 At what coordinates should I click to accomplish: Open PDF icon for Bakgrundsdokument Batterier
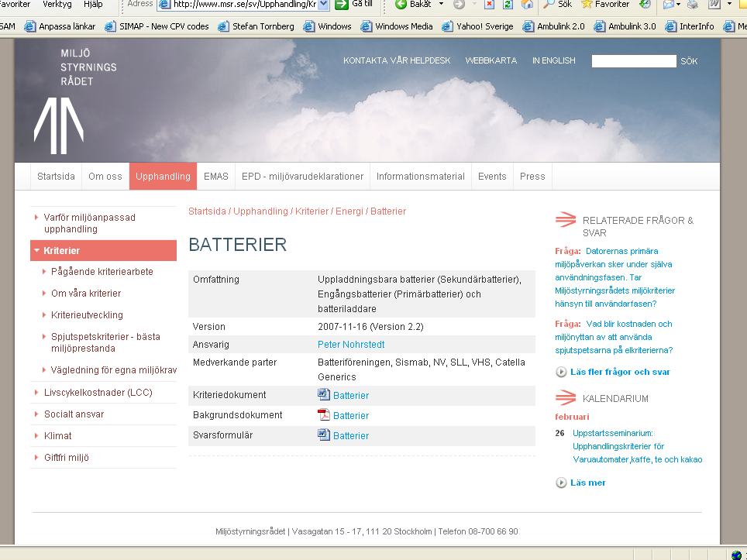[x=324, y=414]
